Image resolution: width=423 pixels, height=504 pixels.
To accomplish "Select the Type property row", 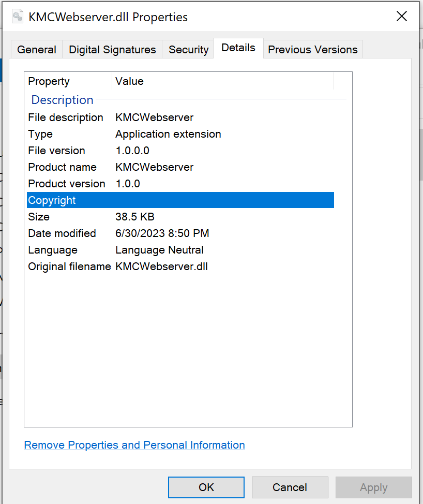I will (x=40, y=134).
